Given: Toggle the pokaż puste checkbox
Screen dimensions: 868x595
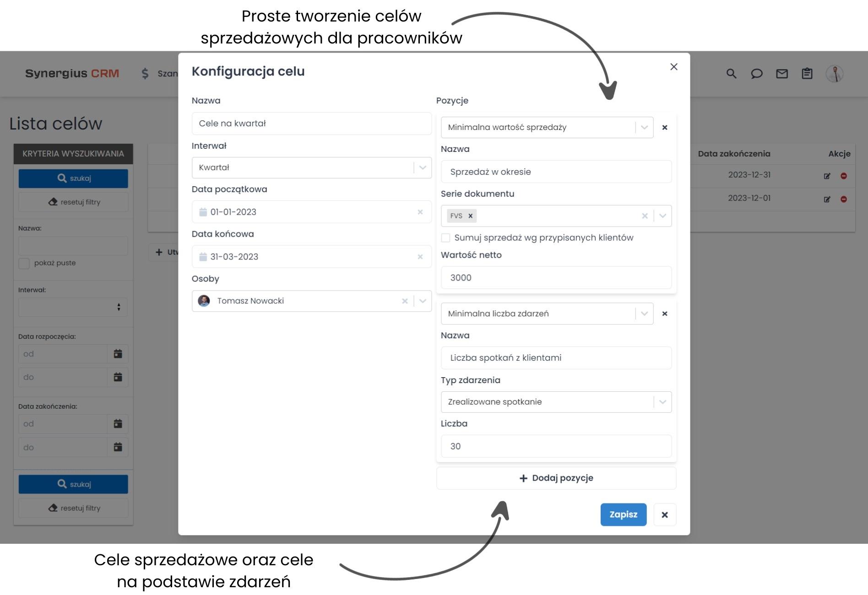Looking at the screenshot, I should click(24, 263).
